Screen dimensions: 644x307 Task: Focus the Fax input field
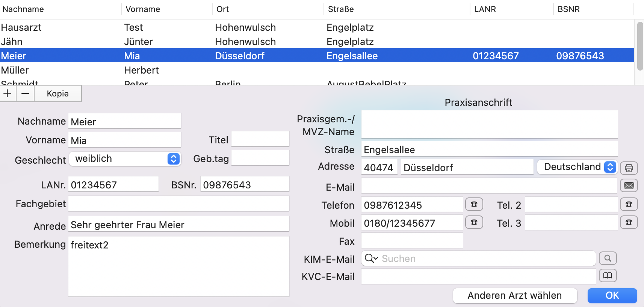pos(412,241)
